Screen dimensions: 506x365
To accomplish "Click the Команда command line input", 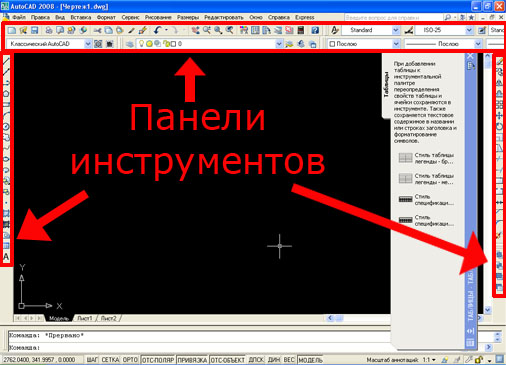I will [x=198, y=347].
